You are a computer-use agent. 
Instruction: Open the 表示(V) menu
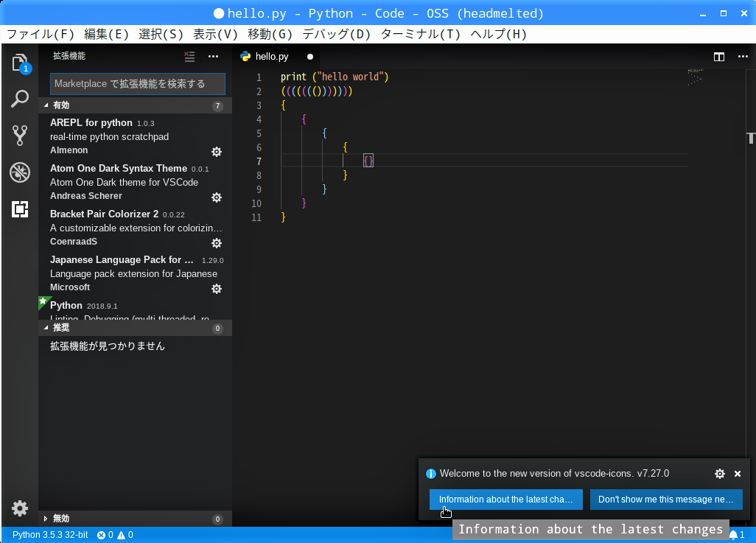215,34
